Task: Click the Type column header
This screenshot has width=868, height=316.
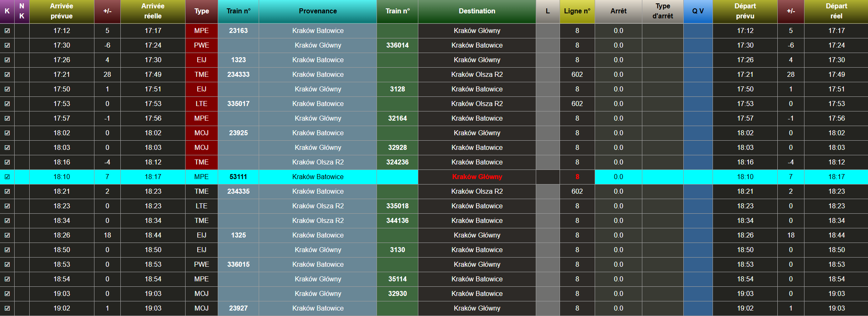Action: [201, 11]
